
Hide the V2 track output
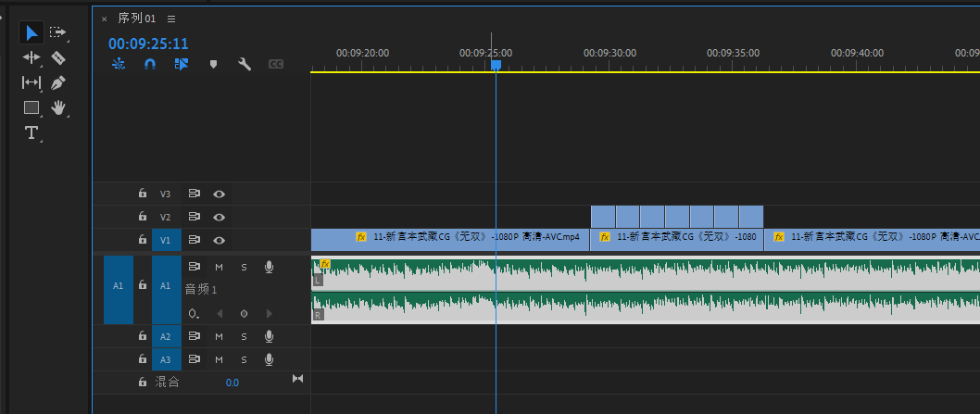pos(220,217)
